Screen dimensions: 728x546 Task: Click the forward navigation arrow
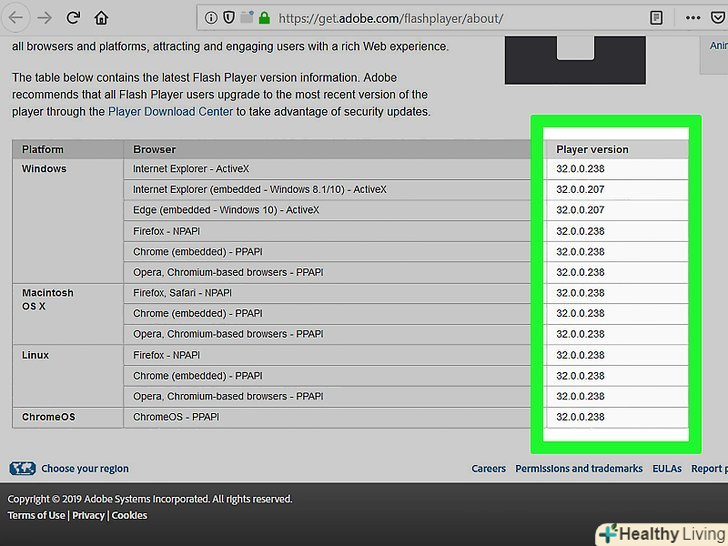click(45, 18)
